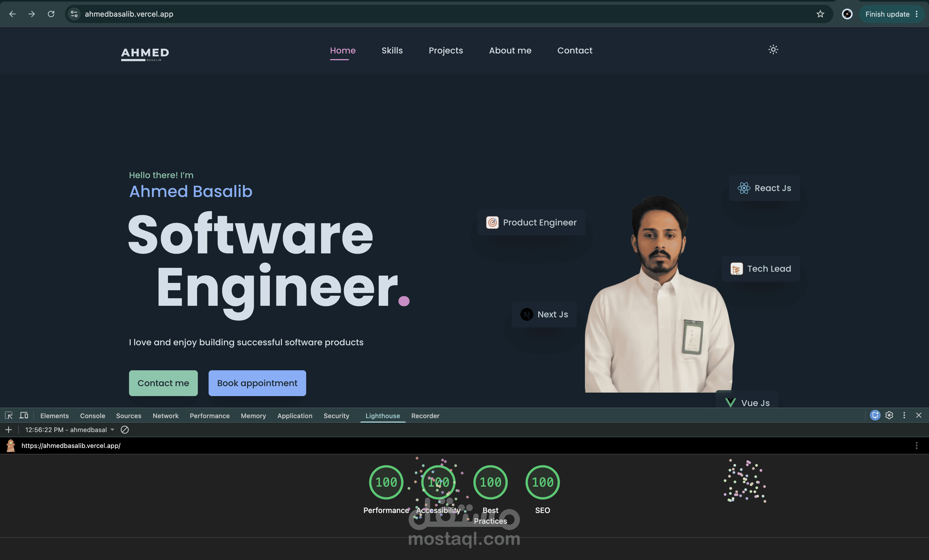Image resolution: width=929 pixels, height=560 pixels.
Task: Click the blue DevTools AI assistance icon
Action: pos(875,415)
